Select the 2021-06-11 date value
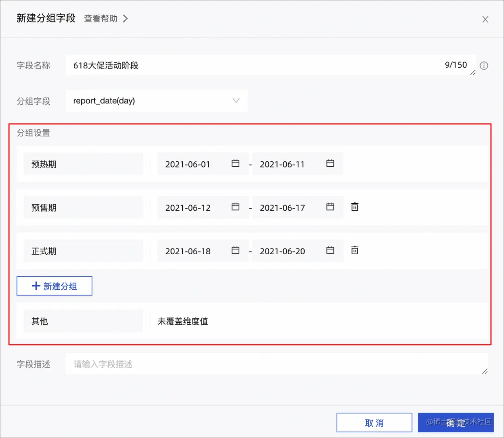504x438 pixels. click(x=282, y=164)
